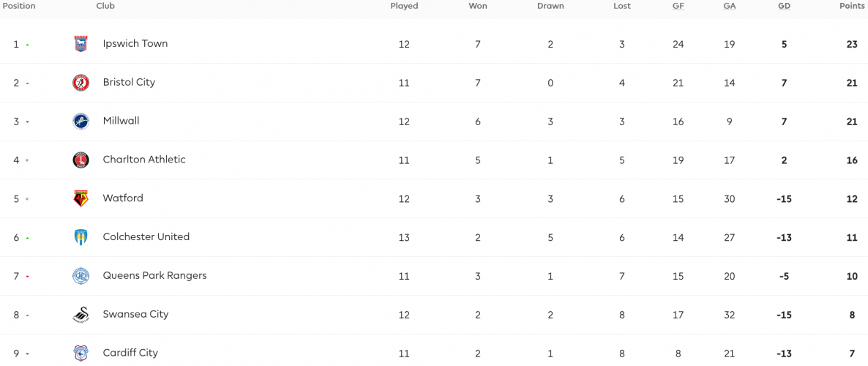
Task: Click the red down arrow beside position 3
Action: [x=27, y=122]
